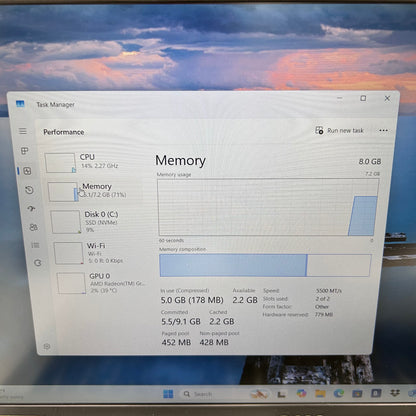Click the Memory usage graph
The height and width of the screenshot is (416, 416).
(x=268, y=207)
